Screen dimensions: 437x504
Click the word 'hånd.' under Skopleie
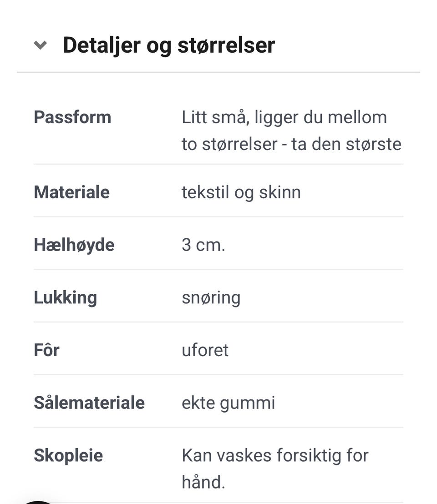point(203,482)
